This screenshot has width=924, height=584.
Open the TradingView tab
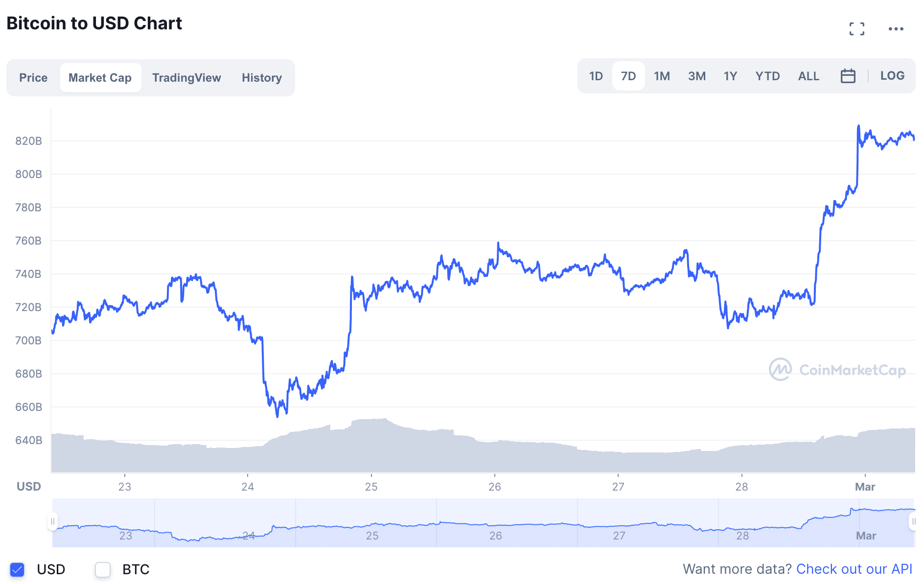[186, 78]
